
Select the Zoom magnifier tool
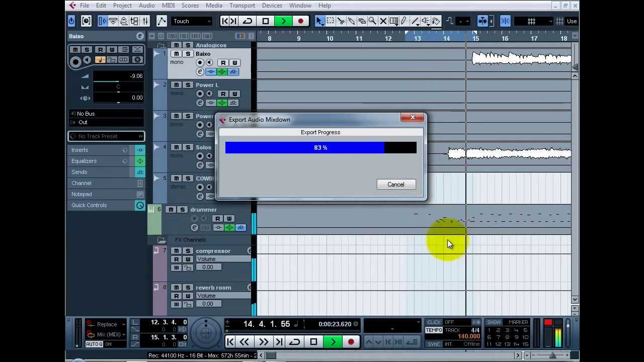372,21
